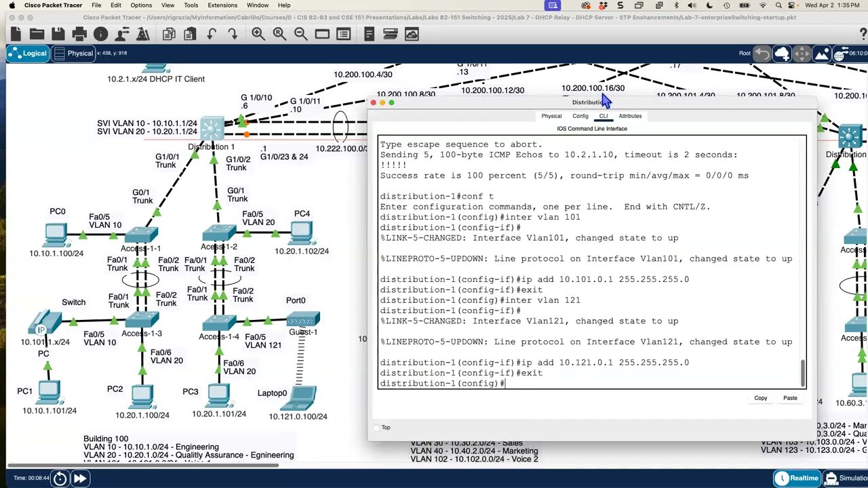Select the IP phone device
This screenshot has width=868, height=488.
point(44,323)
